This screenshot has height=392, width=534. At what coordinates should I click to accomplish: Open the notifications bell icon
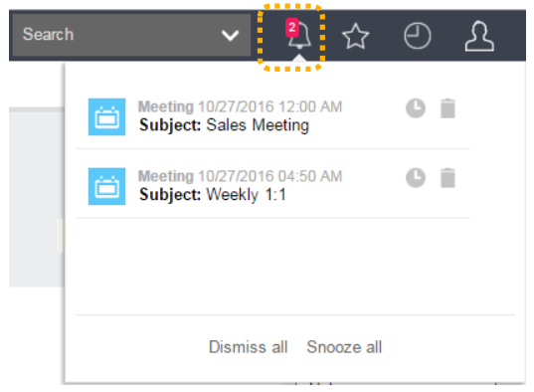pos(299,36)
